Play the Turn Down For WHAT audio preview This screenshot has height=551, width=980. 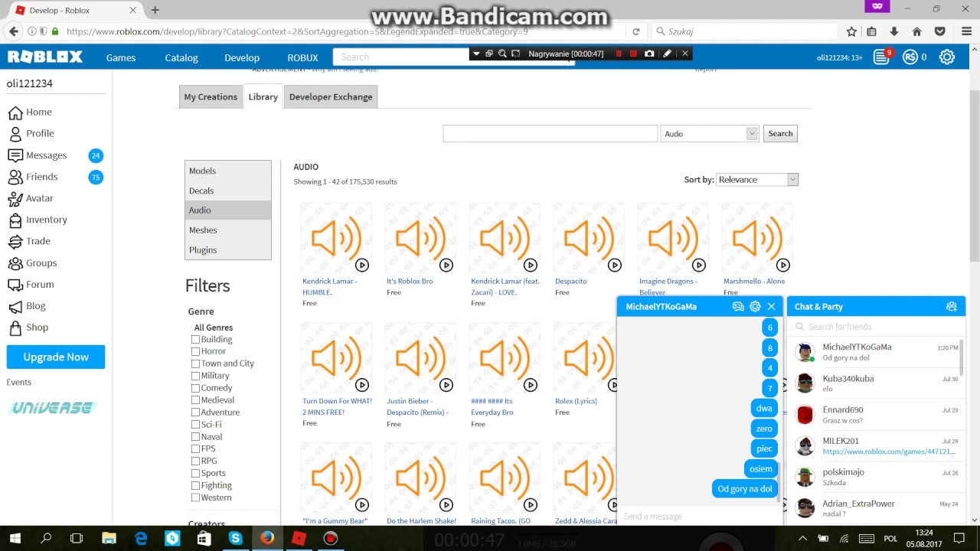click(x=362, y=385)
